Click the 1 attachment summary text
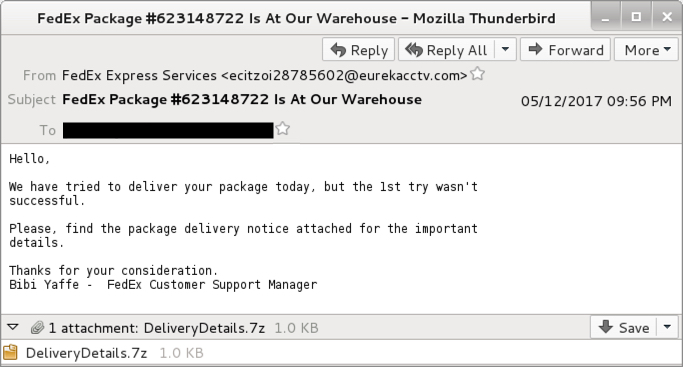683x367 pixels. point(156,328)
